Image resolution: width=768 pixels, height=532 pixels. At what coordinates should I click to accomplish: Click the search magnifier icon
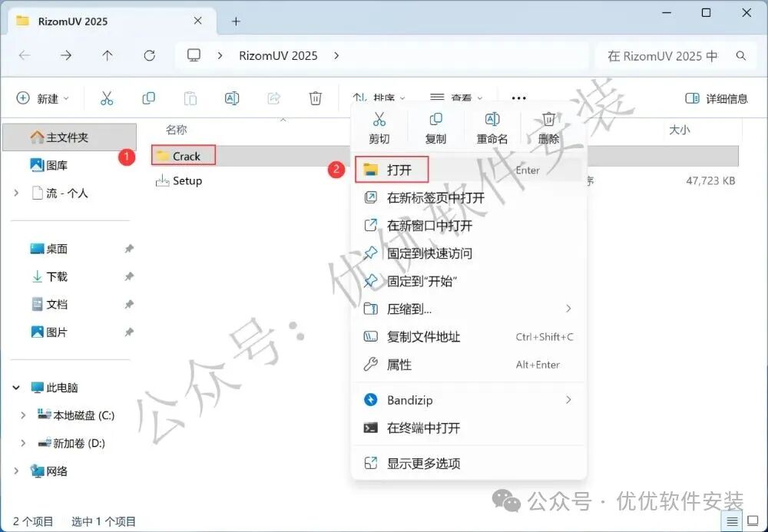[741, 56]
